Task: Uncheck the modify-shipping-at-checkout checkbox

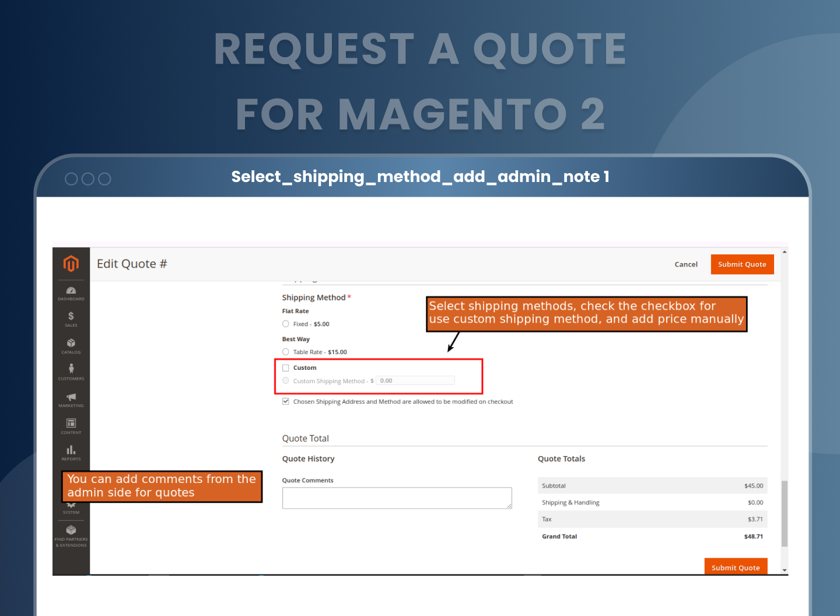Action: [x=286, y=401]
